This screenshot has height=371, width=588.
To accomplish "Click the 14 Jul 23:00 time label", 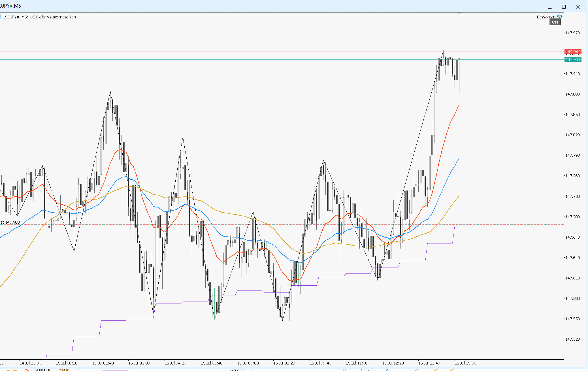I will (30, 363).
